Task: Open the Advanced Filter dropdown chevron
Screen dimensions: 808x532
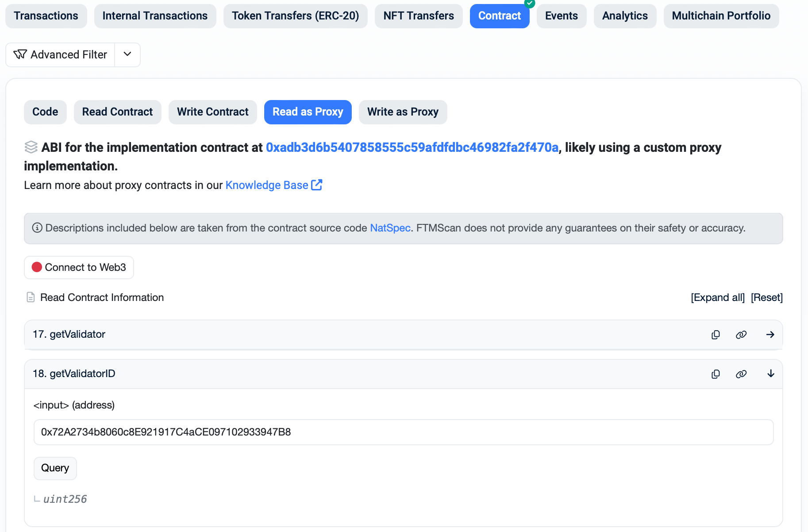Action: tap(127, 54)
